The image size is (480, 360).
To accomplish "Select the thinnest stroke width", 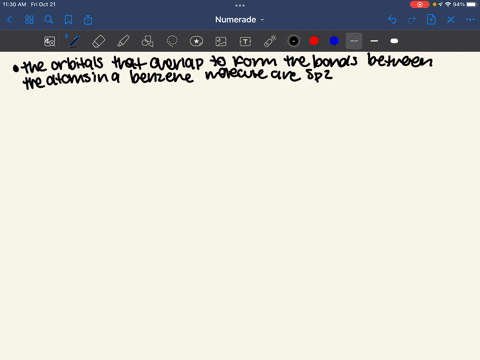I will click(354, 41).
